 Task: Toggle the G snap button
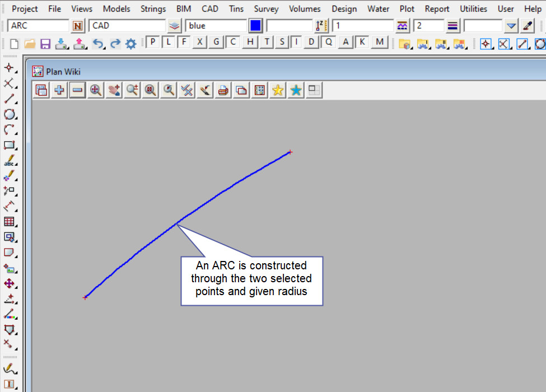pos(216,42)
